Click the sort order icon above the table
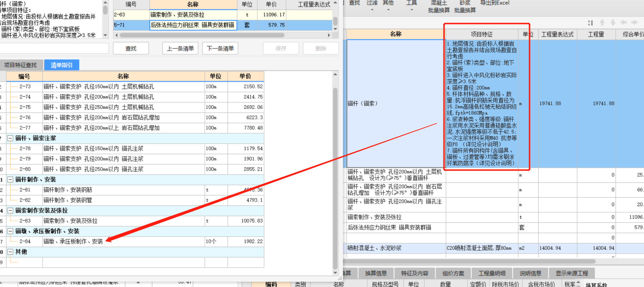This screenshot has height=287, width=644. (590, 23)
